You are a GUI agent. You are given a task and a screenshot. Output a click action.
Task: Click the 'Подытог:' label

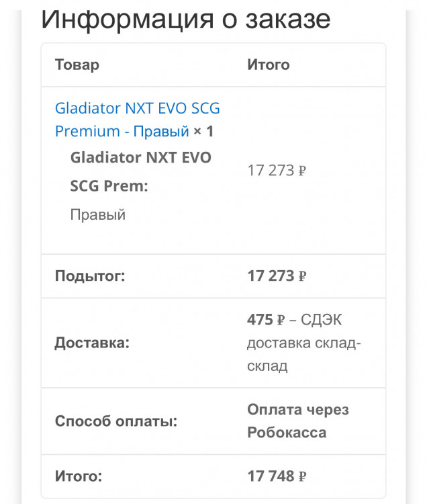point(90,276)
